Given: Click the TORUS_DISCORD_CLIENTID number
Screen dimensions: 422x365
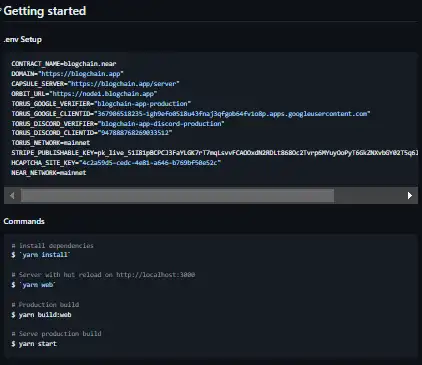Looking at the screenshot, I should 135,133.
